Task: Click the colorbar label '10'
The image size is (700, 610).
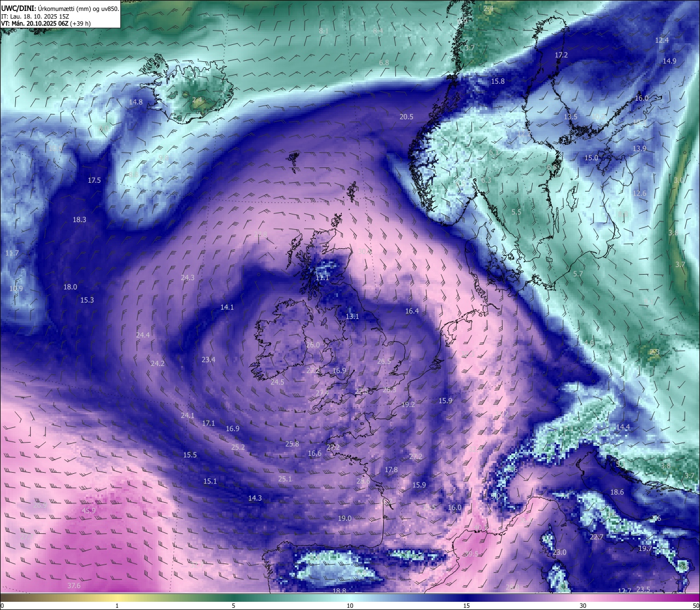Action: coord(349,606)
